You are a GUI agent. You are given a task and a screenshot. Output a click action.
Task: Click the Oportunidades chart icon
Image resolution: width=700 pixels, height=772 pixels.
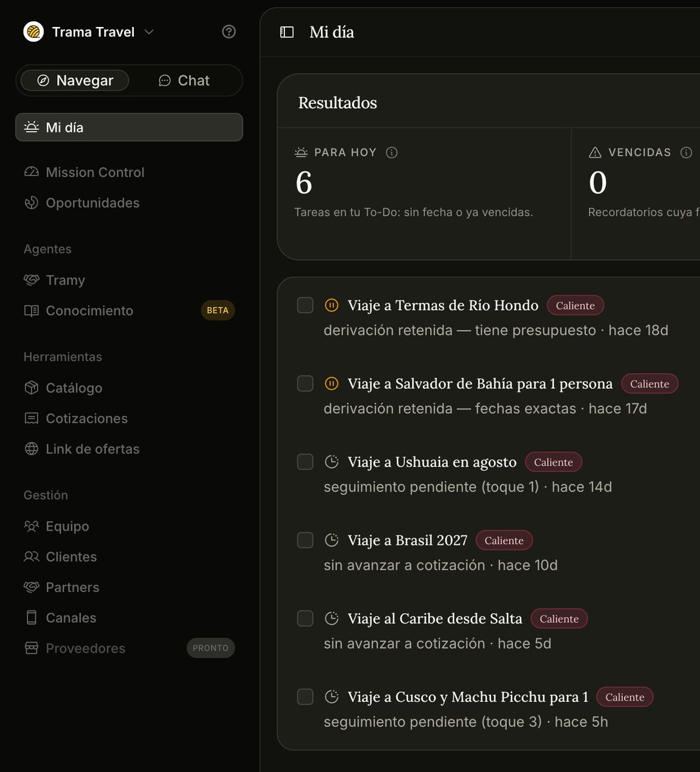32,203
